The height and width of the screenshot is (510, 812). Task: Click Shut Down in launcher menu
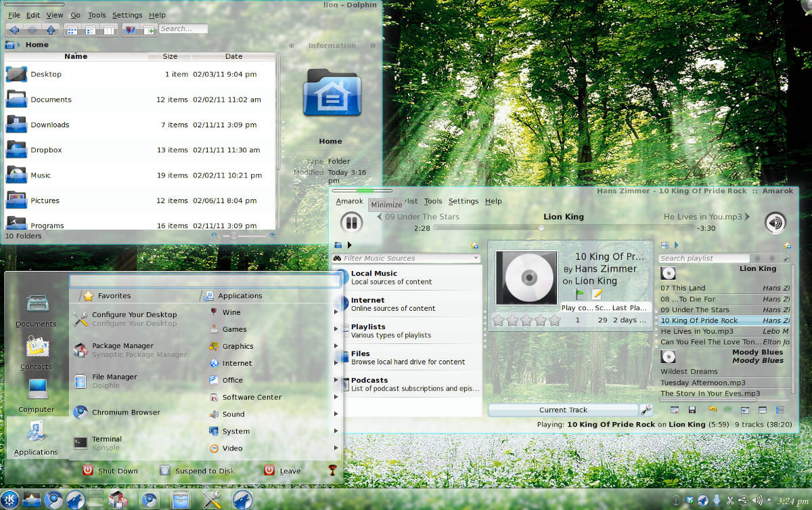coord(110,471)
